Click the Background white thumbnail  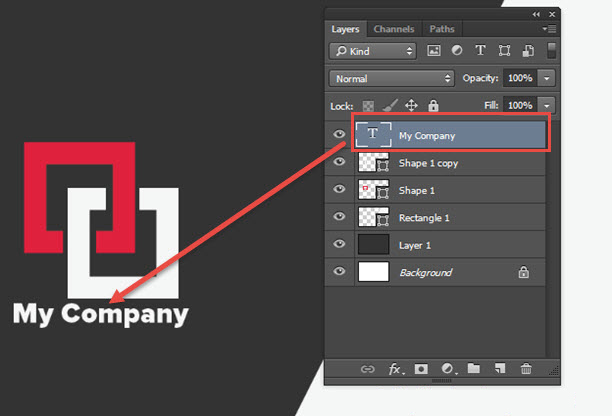[374, 271]
